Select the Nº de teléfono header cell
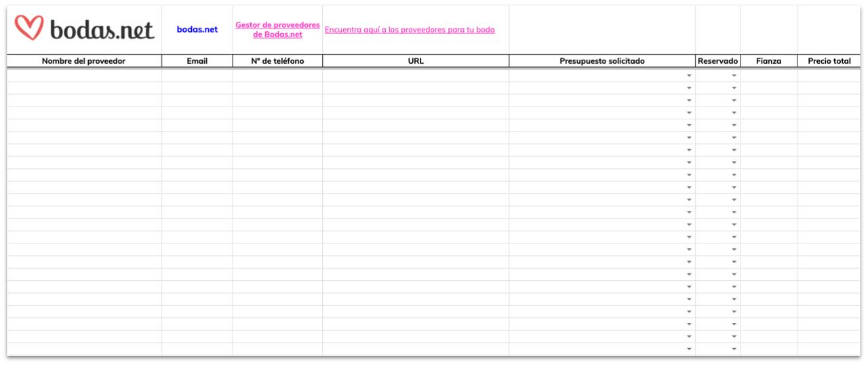 point(277,61)
